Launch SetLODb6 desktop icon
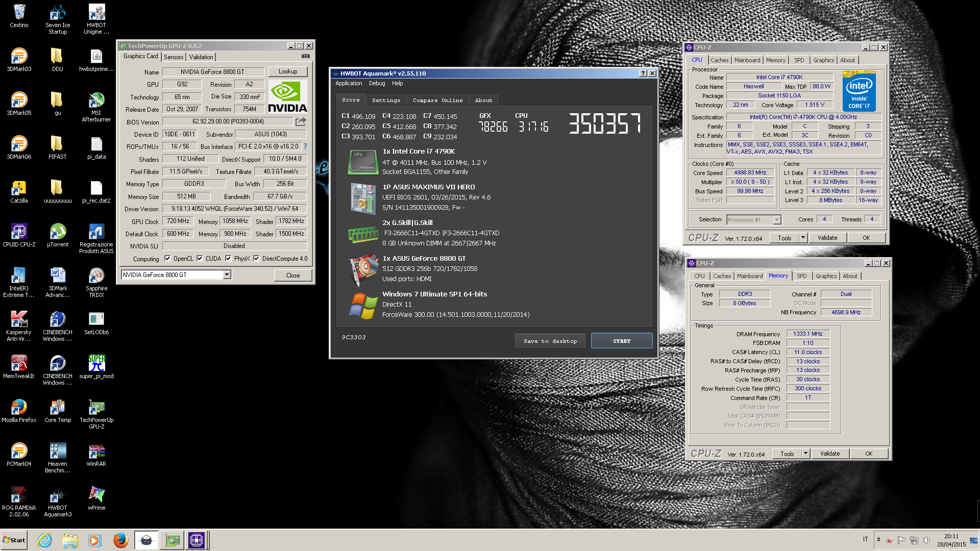 96,323
